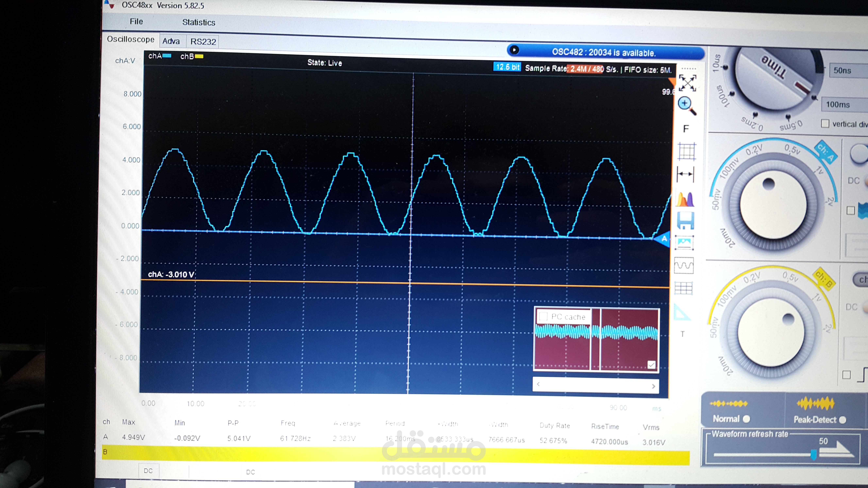The image size is (868, 488).
Task: Click the chB yellow legend indicator
Action: coord(199,56)
